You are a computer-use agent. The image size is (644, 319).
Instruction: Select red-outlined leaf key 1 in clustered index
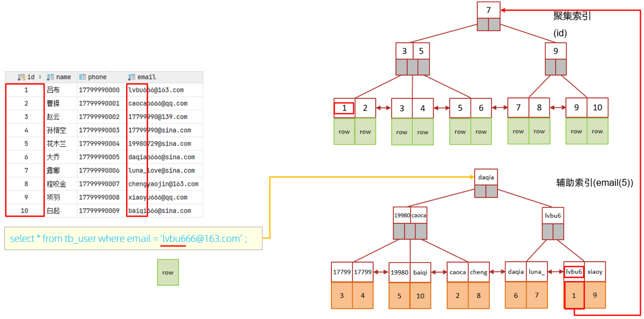(344, 108)
